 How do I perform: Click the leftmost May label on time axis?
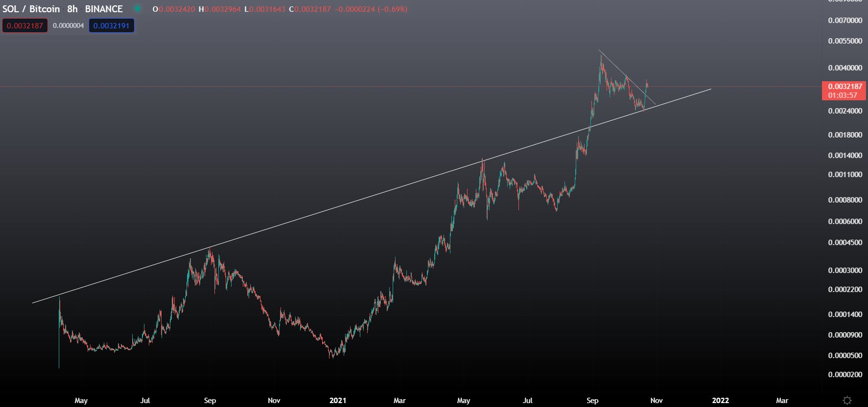[81, 400]
